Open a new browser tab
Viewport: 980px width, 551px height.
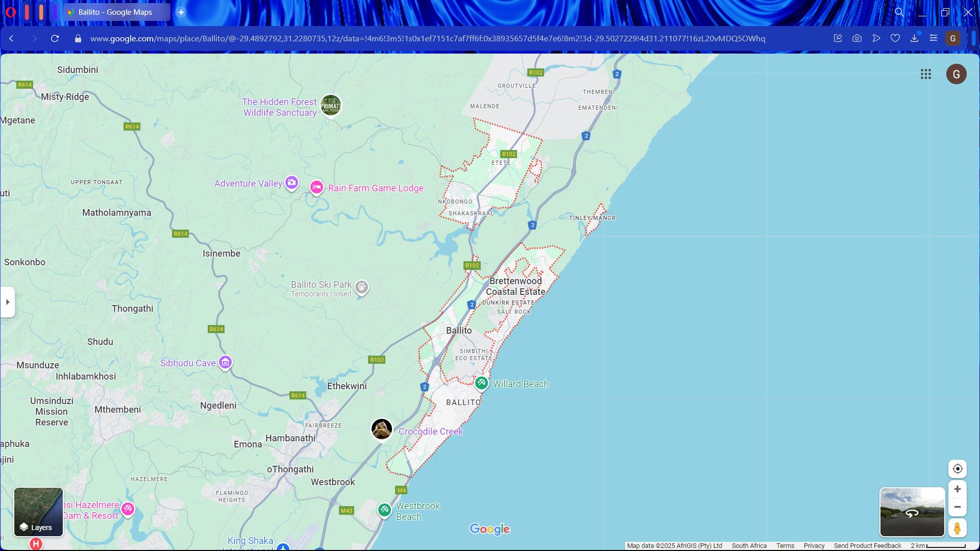[181, 12]
